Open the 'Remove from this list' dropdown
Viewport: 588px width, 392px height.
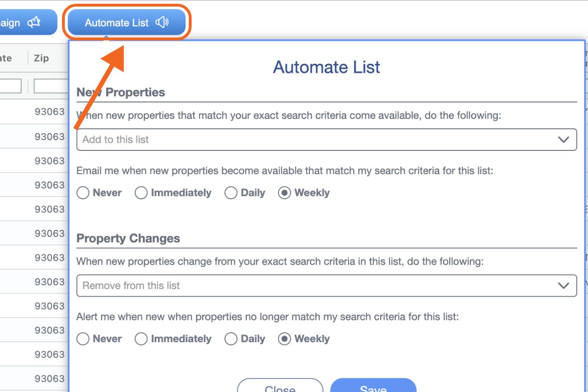282,285
